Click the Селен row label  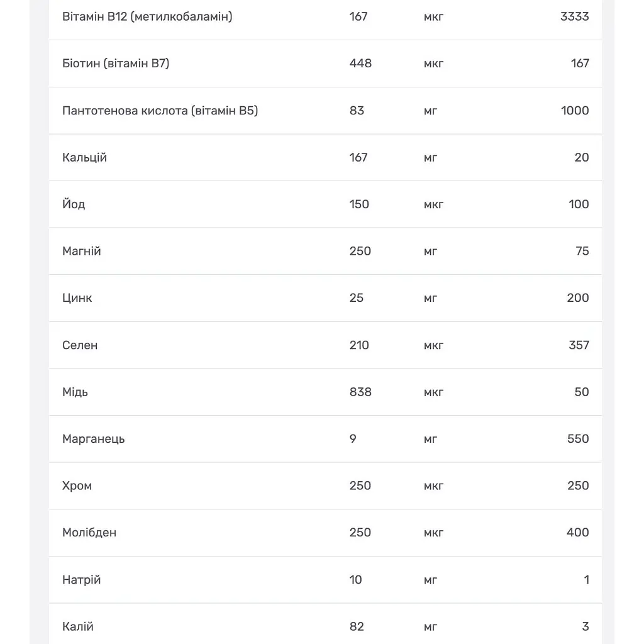pyautogui.click(x=80, y=345)
